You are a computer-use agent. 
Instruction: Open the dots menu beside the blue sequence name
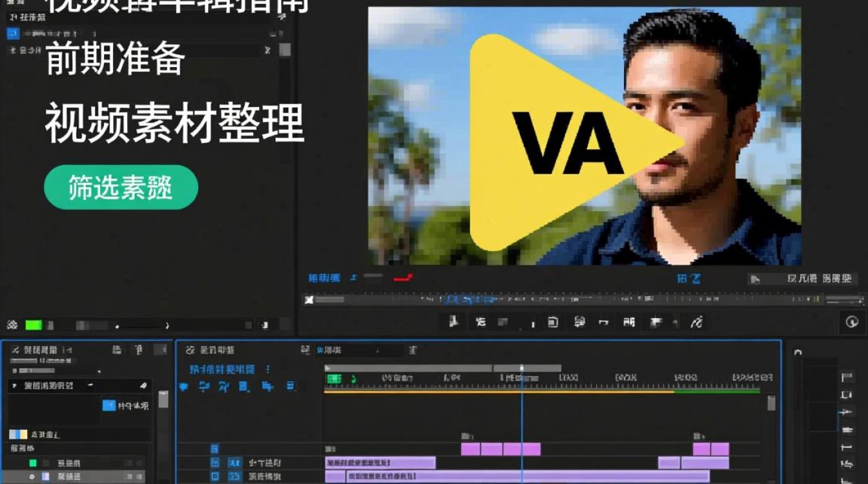click(x=268, y=370)
